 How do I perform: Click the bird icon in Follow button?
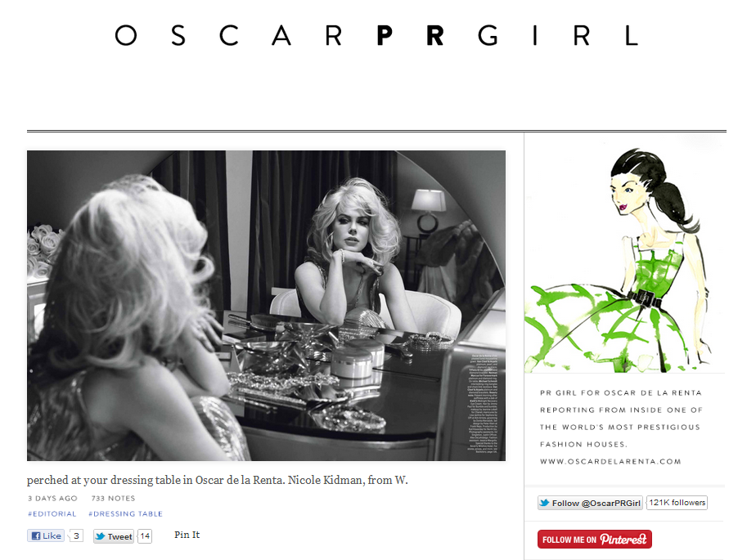coord(545,503)
